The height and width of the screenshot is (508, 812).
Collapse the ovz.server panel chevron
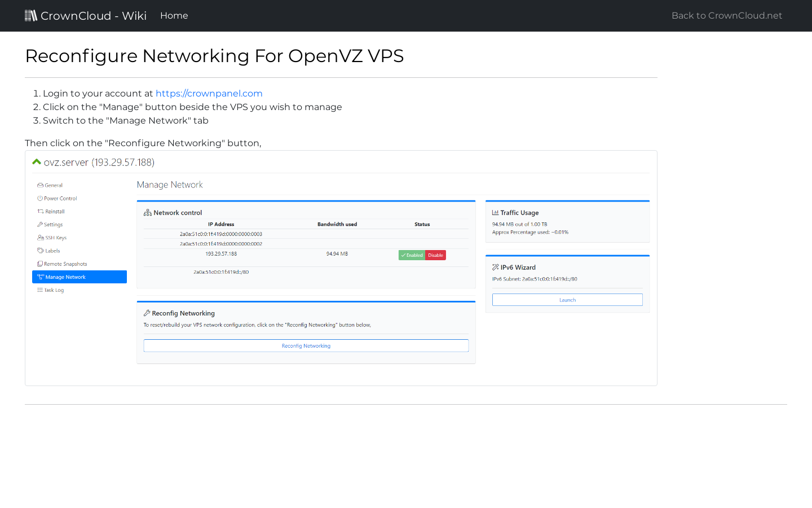(x=37, y=161)
